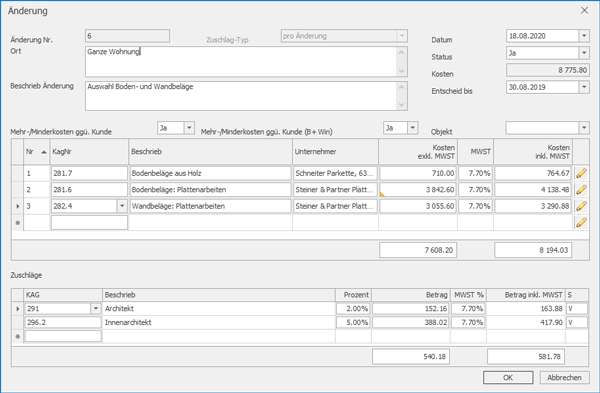Click the Betrag inkl. MWST column header

tap(526, 295)
